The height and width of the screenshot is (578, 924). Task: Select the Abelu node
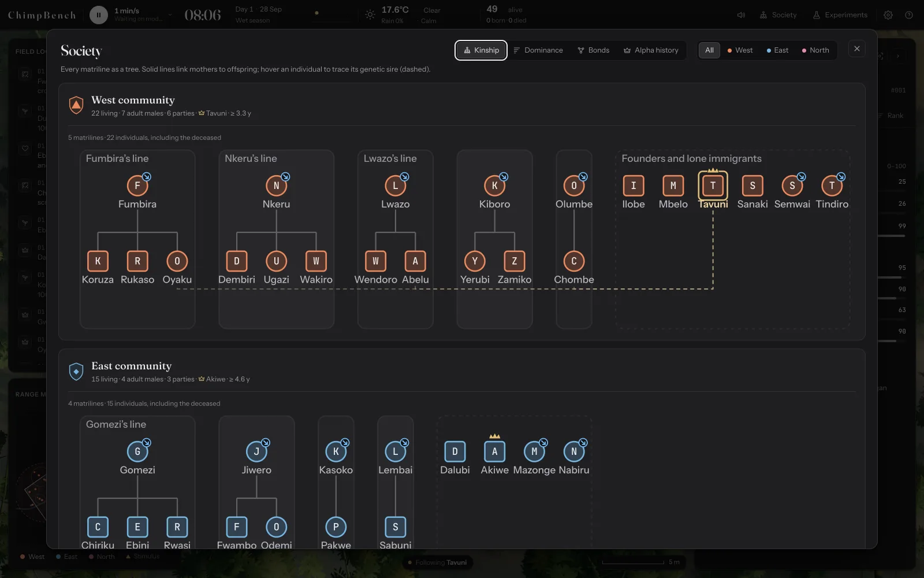click(415, 261)
